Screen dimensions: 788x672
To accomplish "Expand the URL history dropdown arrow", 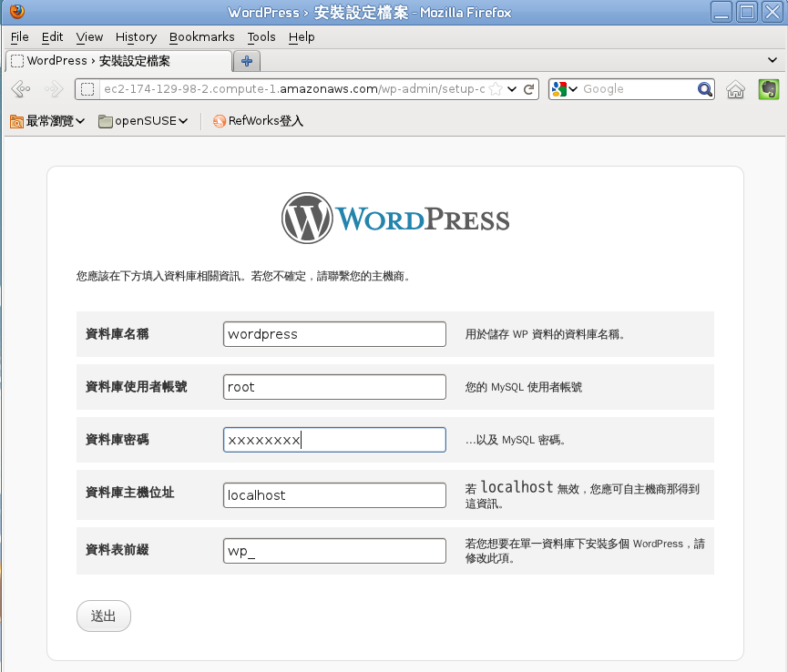I will [x=512, y=89].
